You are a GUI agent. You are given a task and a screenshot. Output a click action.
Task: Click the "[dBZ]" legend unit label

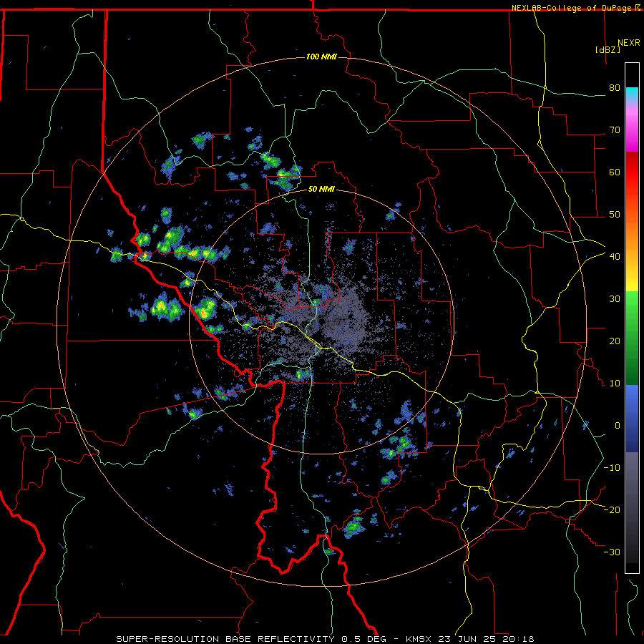pos(608,50)
